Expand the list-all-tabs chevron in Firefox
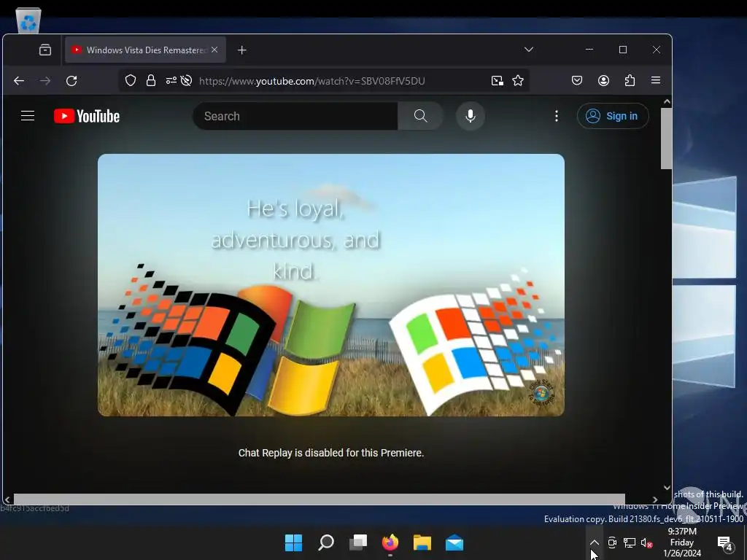Image resolution: width=747 pixels, height=560 pixels. pyautogui.click(x=529, y=50)
